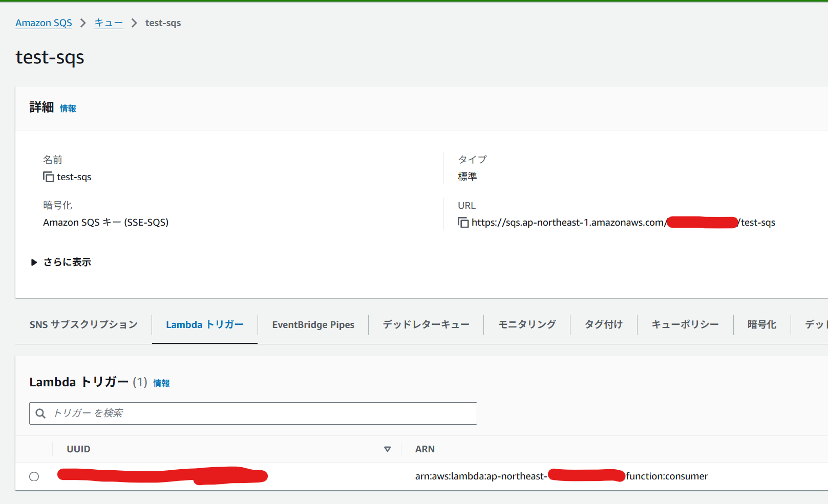Click the queue URL text
Screen dimensions: 828x504
pos(623,223)
